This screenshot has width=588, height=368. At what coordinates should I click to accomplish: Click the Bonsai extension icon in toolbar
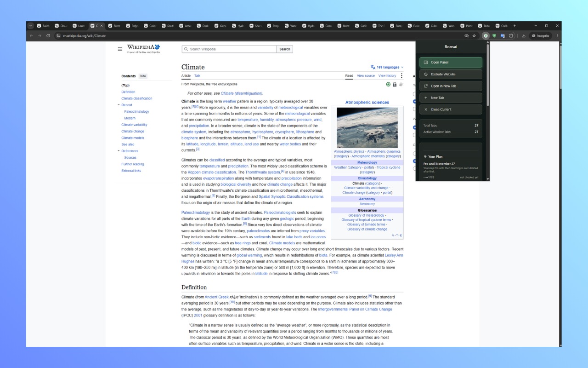486,35
